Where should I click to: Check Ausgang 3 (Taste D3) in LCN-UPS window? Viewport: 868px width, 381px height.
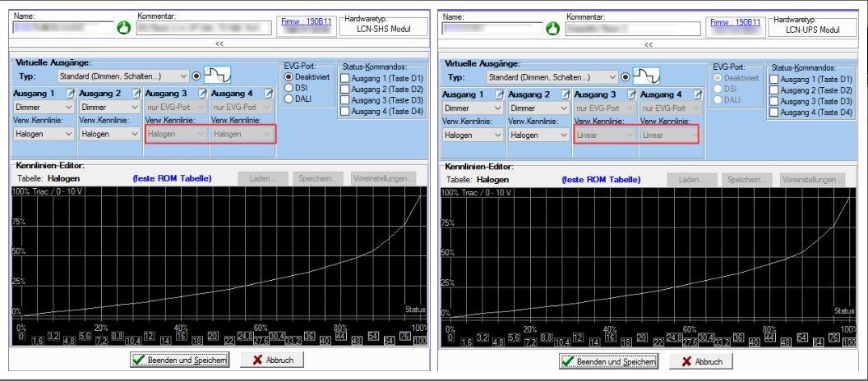tap(774, 101)
